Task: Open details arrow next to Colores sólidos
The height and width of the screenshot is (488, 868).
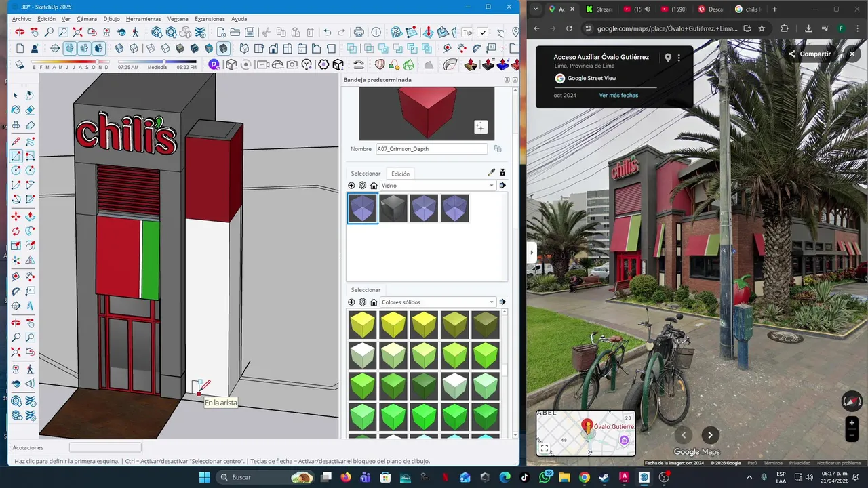Action: pyautogui.click(x=502, y=302)
